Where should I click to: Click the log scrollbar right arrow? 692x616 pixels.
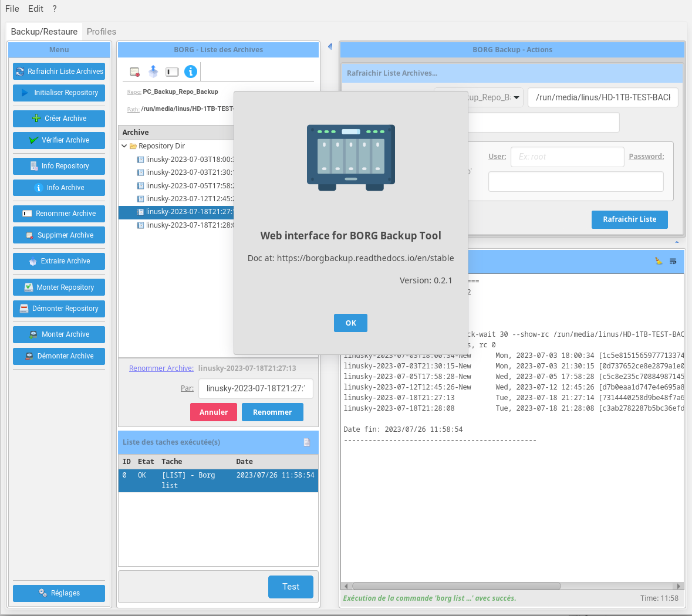tap(679, 586)
